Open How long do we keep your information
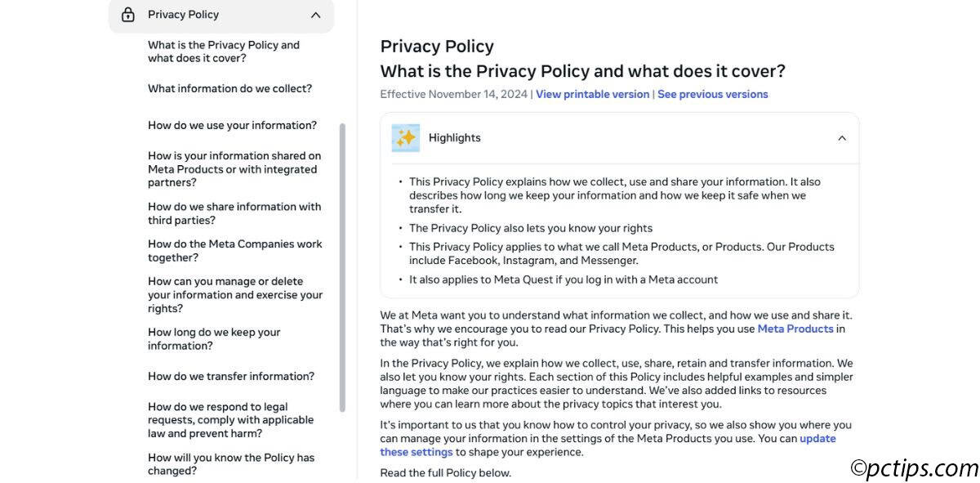Image resolution: width=980 pixels, height=483 pixels. pyautogui.click(x=214, y=339)
